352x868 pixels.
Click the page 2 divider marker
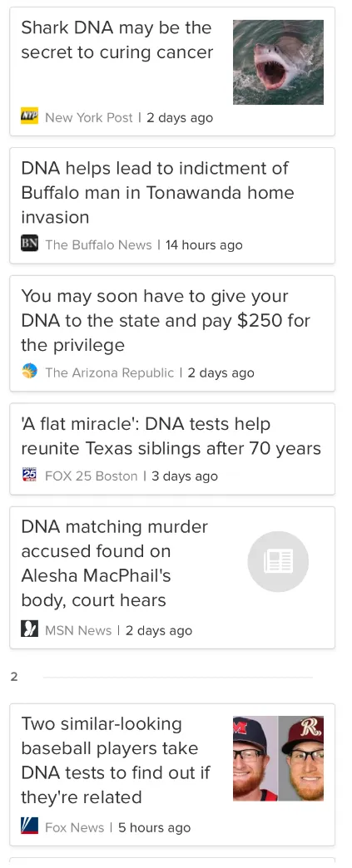[x=14, y=677]
